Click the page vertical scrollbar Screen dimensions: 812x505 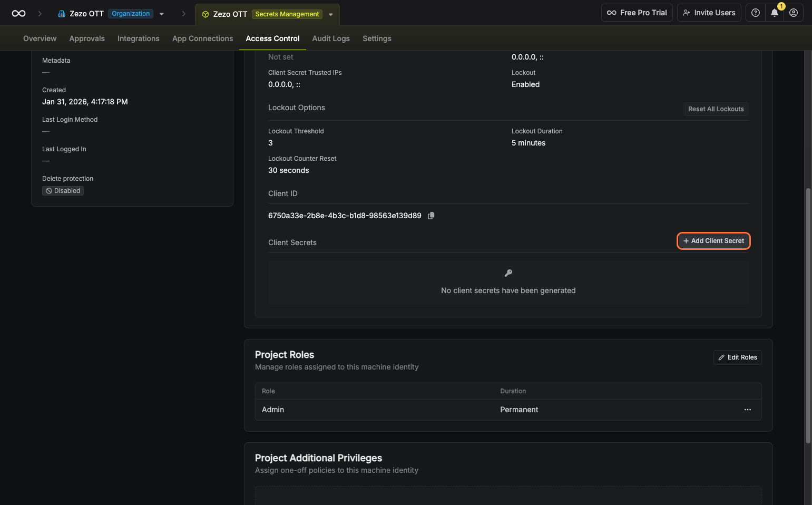(x=808, y=316)
